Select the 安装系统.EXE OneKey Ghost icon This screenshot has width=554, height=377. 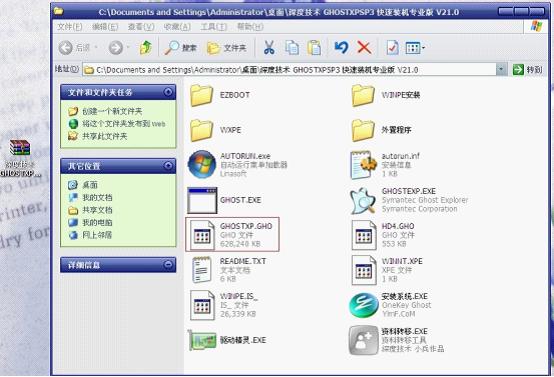coord(364,305)
